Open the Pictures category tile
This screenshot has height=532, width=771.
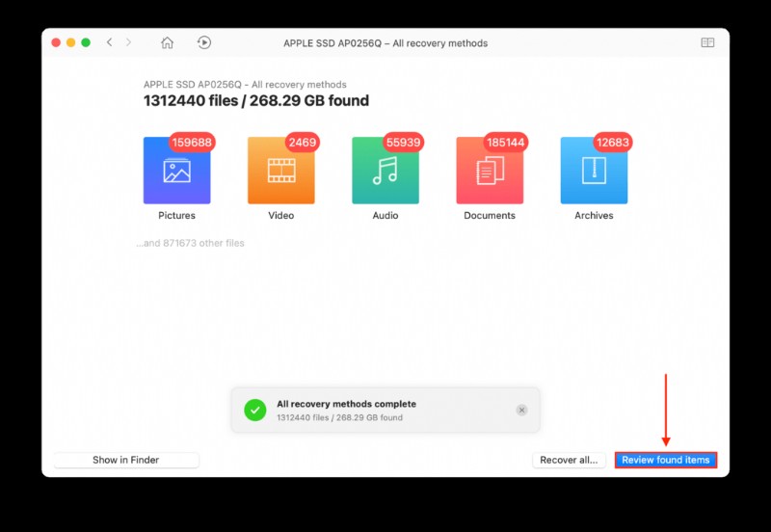177,171
